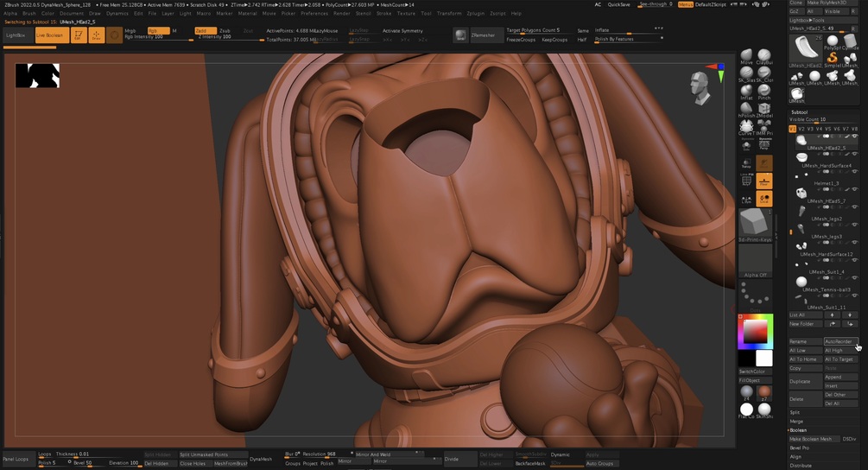Click the head view orientation gizmo
This screenshot has width=868, height=470.
pyautogui.click(x=700, y=88)
